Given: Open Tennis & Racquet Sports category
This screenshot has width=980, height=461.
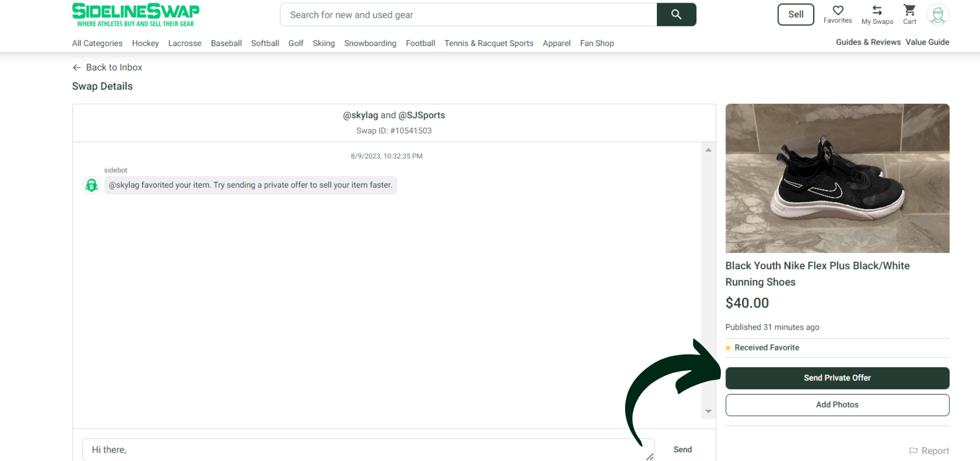Looking at the screenshot, I should pyautogui.click(x=489, y=43).
